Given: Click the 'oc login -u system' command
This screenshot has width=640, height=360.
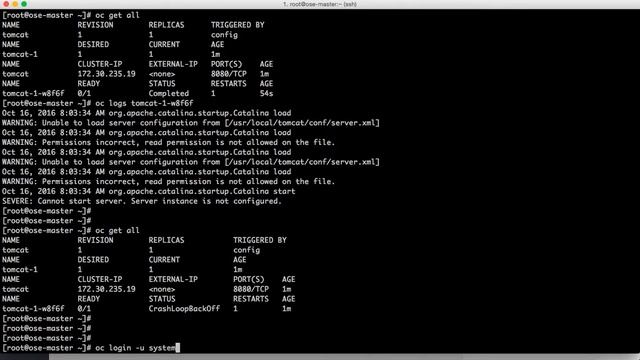Looking at the screenshot, I should (135, 348).
